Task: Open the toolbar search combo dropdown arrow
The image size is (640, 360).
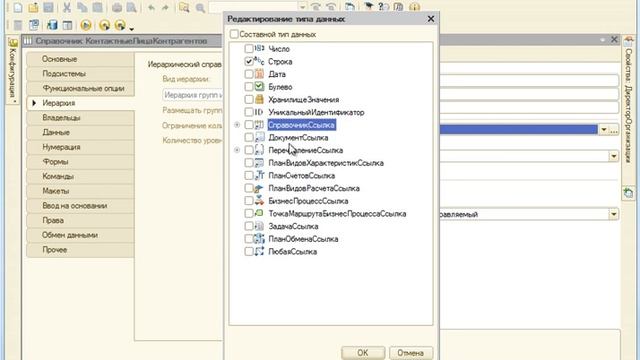Action: click(302, 7)
